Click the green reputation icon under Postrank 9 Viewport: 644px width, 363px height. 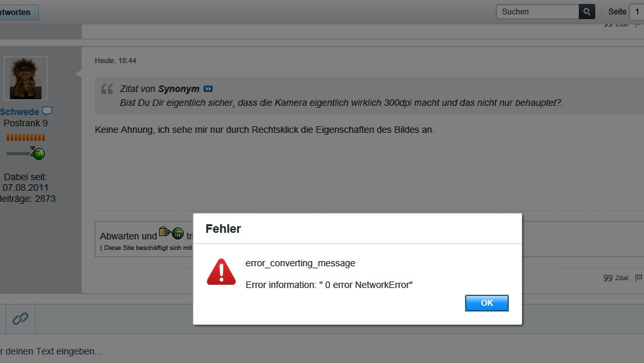pyautogui.click(x=38, y=153)
